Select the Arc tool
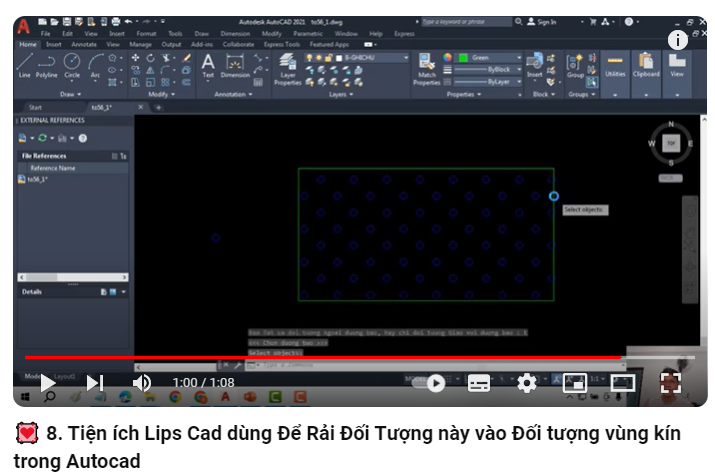Viewport: 715px width, 476px height. pyautogui.click(x=95, y=67)
